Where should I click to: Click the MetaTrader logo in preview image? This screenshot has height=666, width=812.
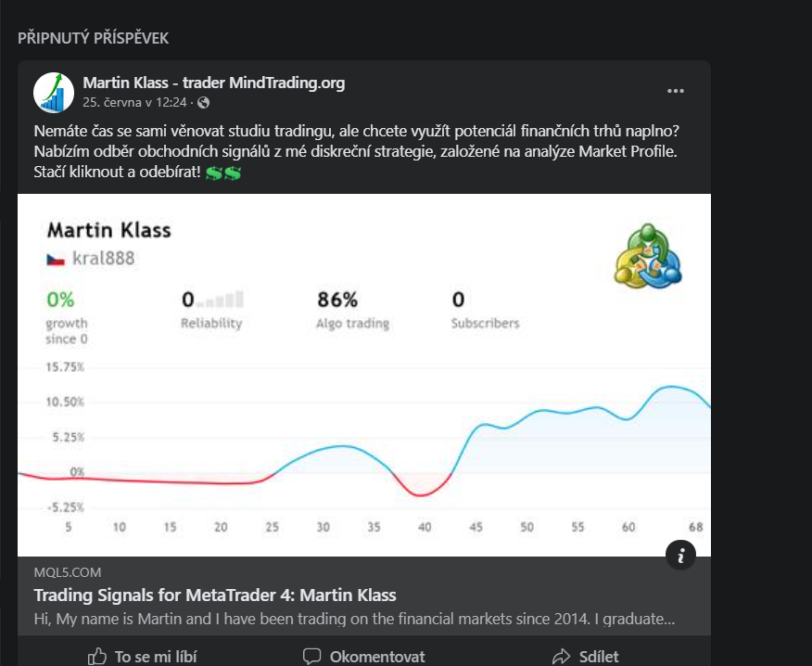[648, 255]
